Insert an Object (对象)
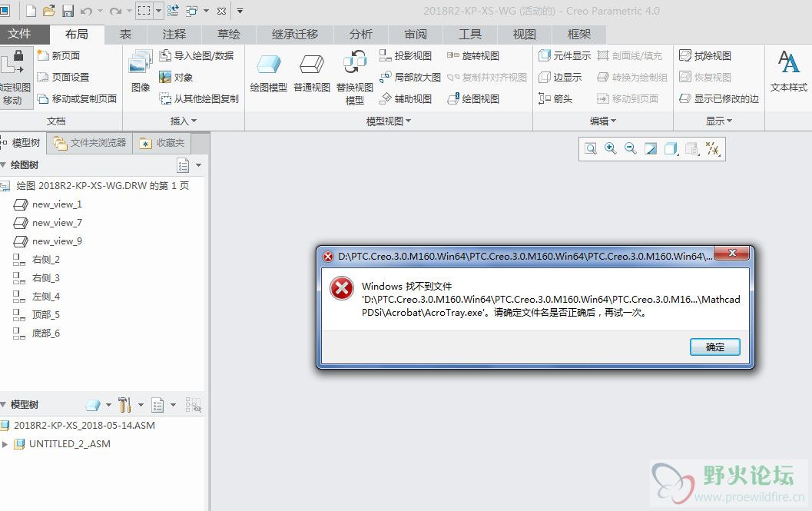812x511 pixels. click(x=176, y=77)
